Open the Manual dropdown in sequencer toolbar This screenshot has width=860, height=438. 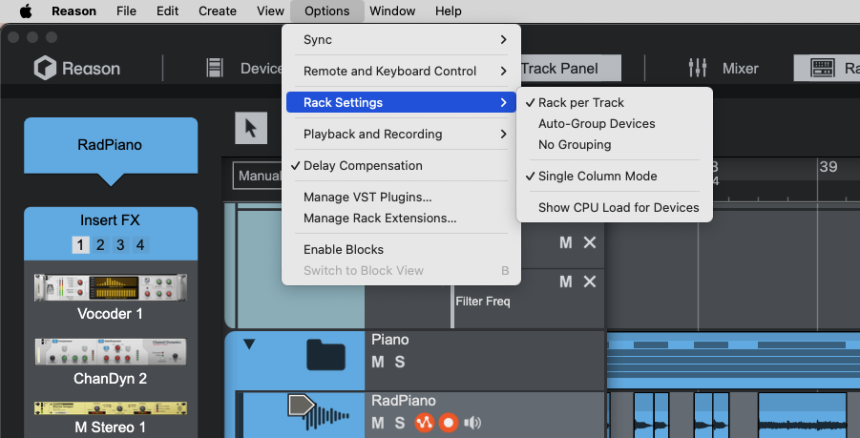[x=258, y=176]
